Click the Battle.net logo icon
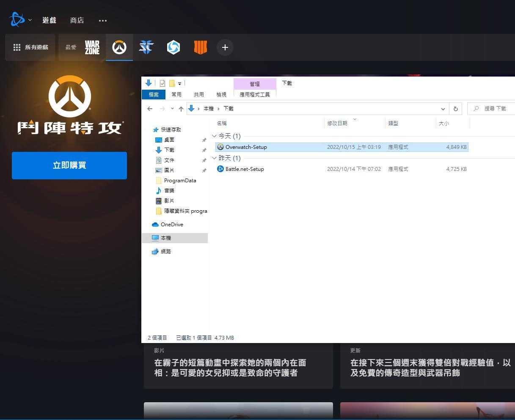 pyautogui.click(x=17, y=20)
